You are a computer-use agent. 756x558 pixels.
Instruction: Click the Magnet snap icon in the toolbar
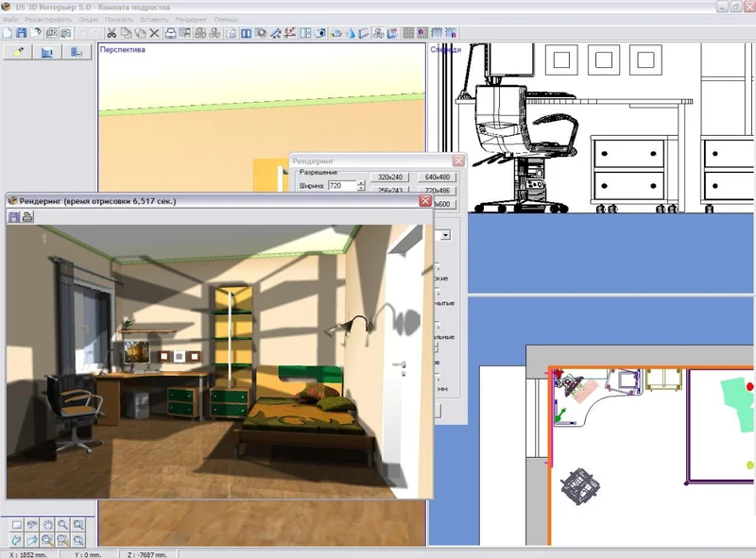click(x=422, y=33)
